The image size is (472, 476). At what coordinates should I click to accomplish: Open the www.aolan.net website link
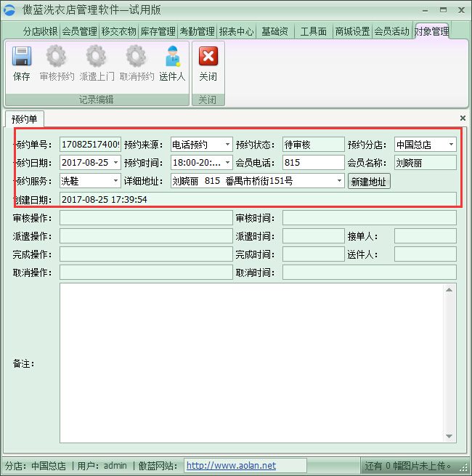(231, 466)
